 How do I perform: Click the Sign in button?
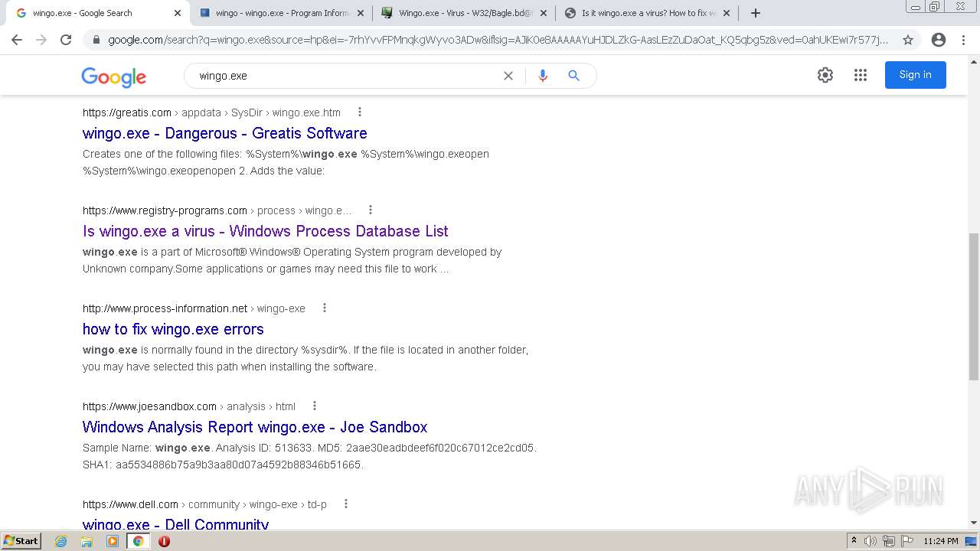pos(915,75)
